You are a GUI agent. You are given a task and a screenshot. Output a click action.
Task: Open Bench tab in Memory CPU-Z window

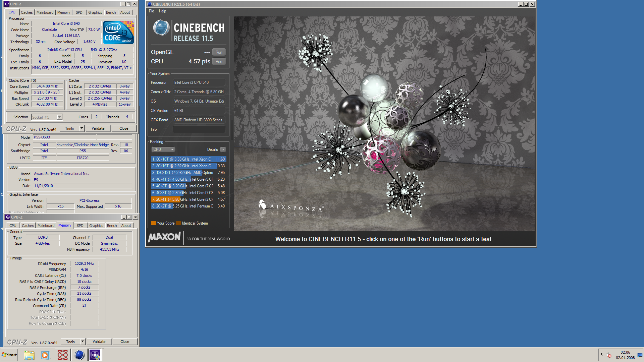pos(112,226)
